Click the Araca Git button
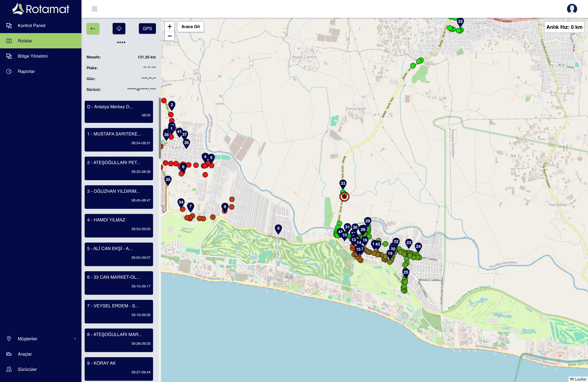The image size is (588, 382). (x=190, y=27)
